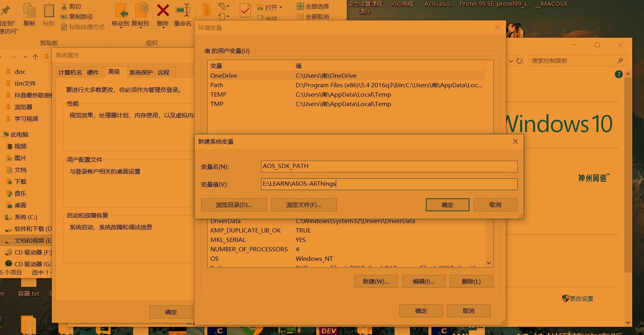Open 图片 library in sidebar
This screenshot has height=335, width=644.
20,158
